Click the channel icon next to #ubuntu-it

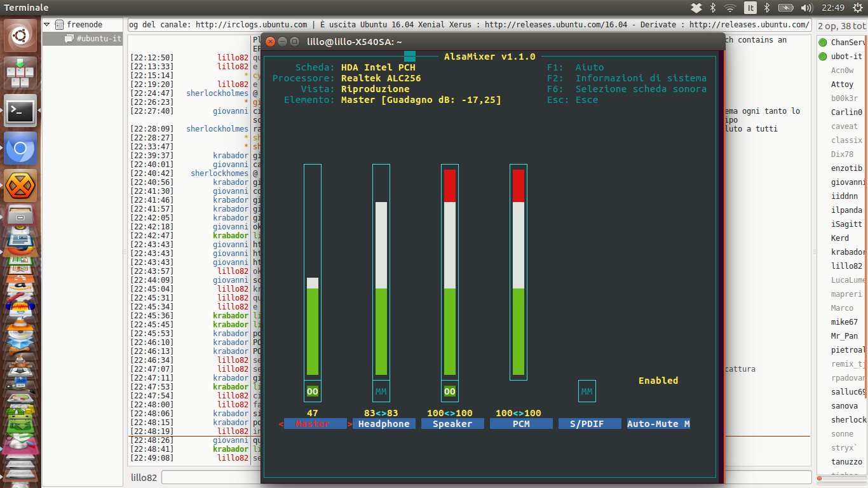[x=69, y=39]
